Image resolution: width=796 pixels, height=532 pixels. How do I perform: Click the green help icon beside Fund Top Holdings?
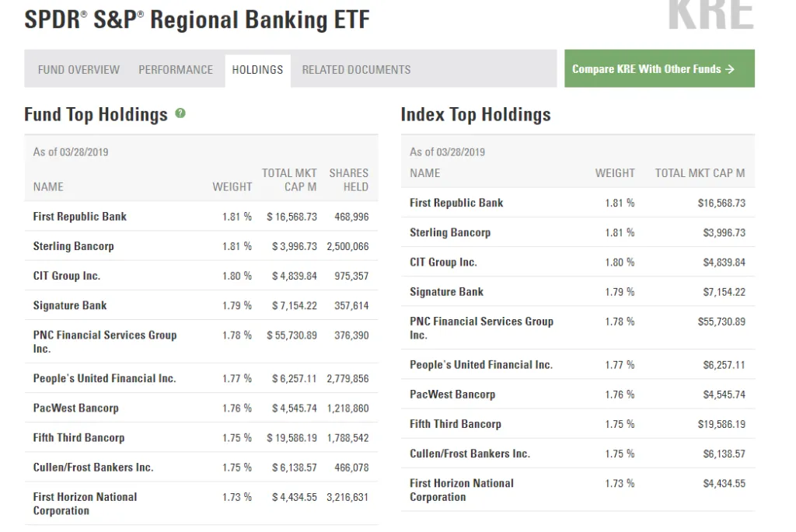(x=180, y=113)
